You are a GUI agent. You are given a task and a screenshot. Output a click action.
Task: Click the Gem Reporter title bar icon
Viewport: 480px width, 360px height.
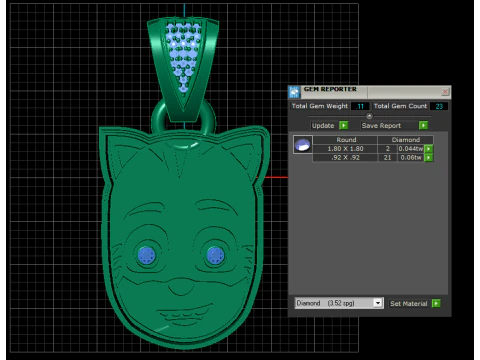click(x=294, y=92)
